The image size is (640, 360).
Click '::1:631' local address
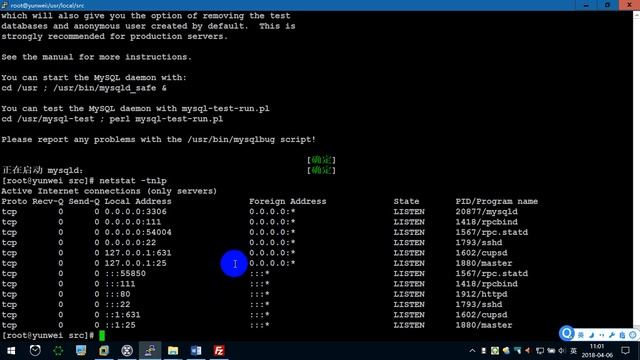[x=122, y=315]
